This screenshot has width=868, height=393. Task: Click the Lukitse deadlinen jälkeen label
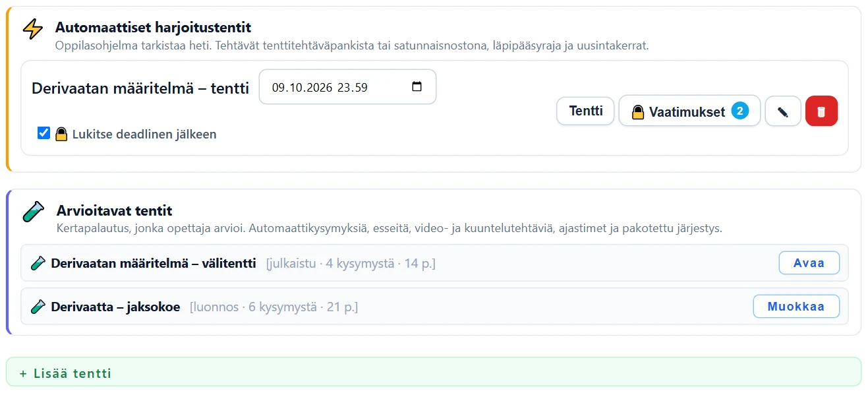144,134
